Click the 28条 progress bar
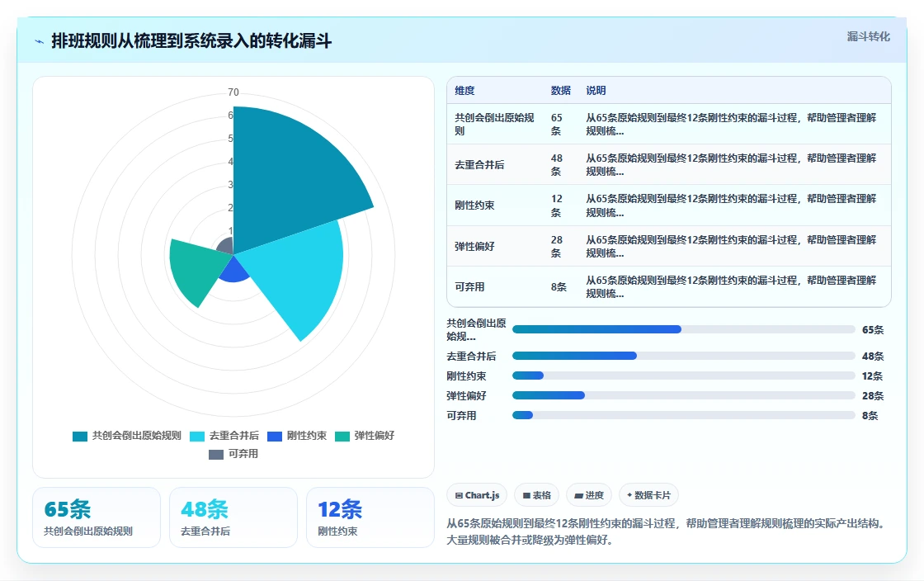The image size is (924, 581). (684, 395)
